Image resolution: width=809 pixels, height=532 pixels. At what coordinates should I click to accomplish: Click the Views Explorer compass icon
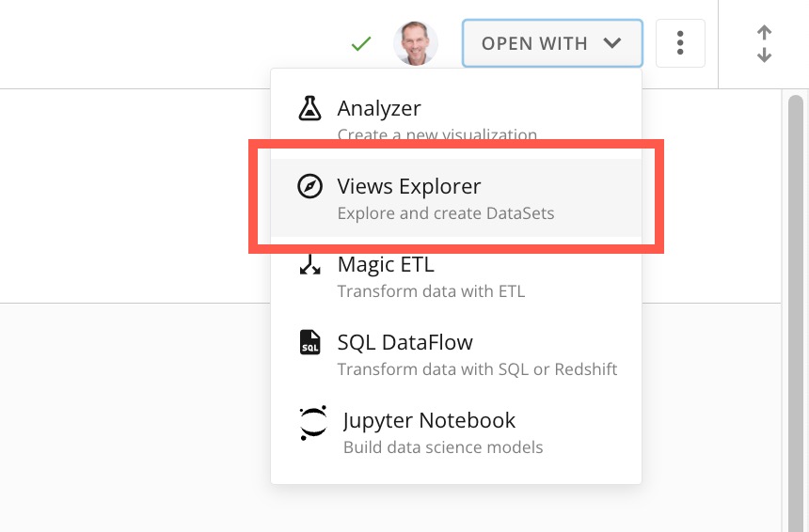(x=309, y=186)
